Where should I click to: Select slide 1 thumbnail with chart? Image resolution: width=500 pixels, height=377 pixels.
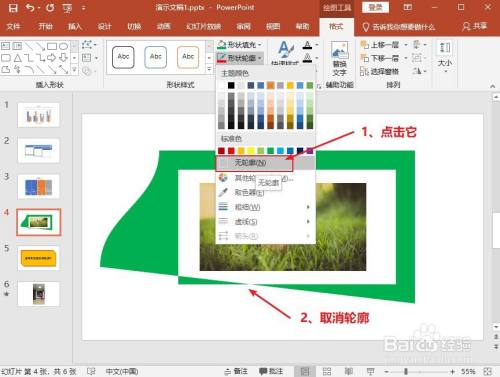(x=39, y=115)
